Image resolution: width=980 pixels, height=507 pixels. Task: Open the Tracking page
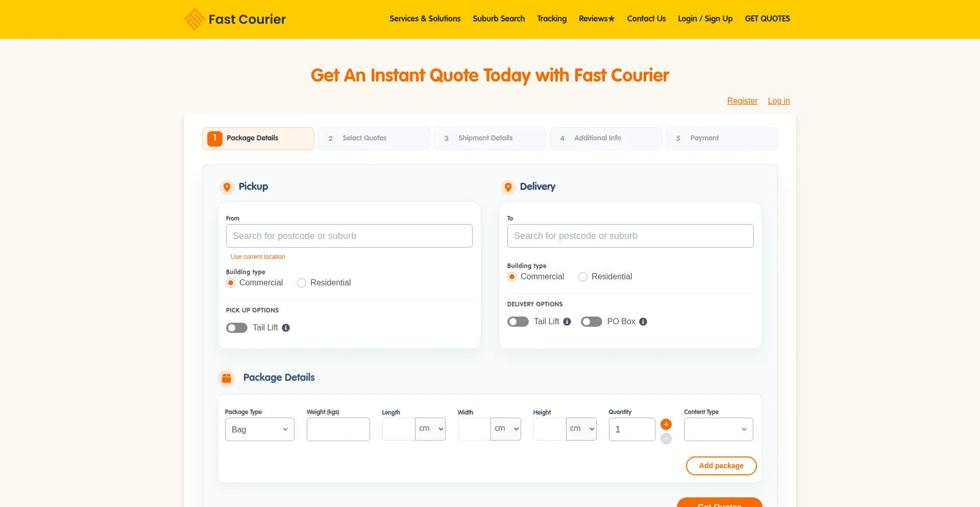[552, 19]
